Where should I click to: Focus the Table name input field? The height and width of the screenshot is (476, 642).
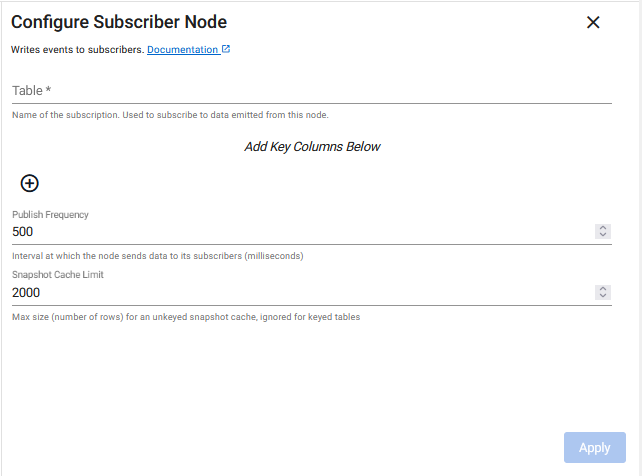point(311,90)
